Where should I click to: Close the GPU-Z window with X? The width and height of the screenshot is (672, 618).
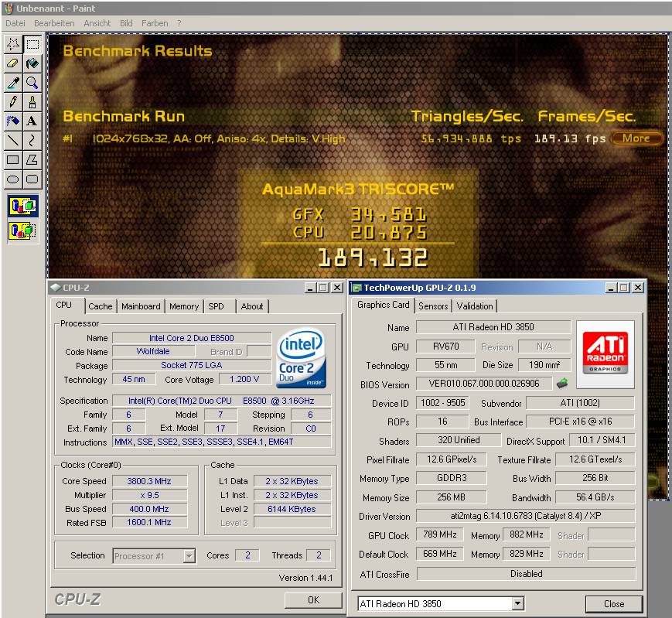(638, 287)
